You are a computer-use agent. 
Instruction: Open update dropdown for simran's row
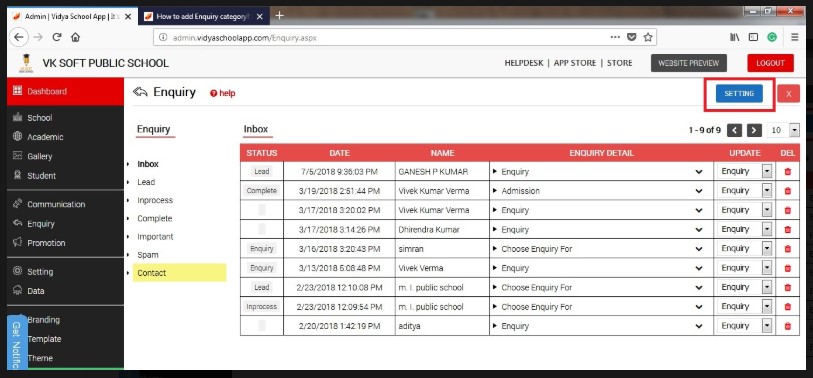745,248
